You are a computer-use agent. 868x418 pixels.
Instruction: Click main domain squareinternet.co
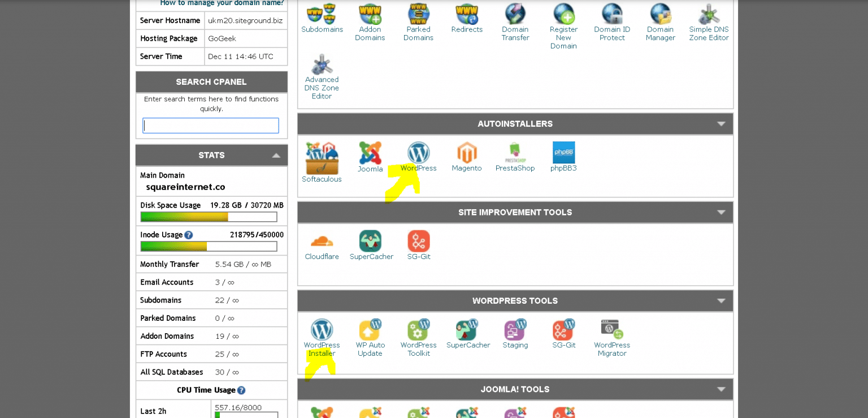tap(186, 187)
